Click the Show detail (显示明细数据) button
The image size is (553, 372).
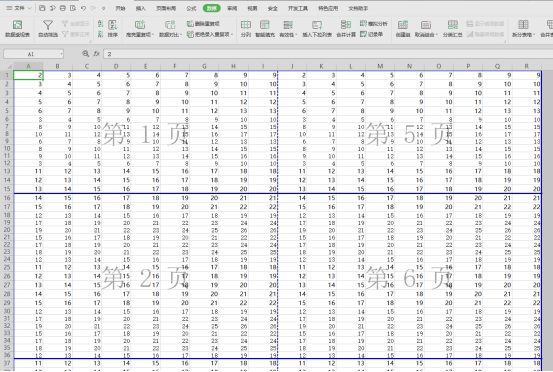point(485,24)
